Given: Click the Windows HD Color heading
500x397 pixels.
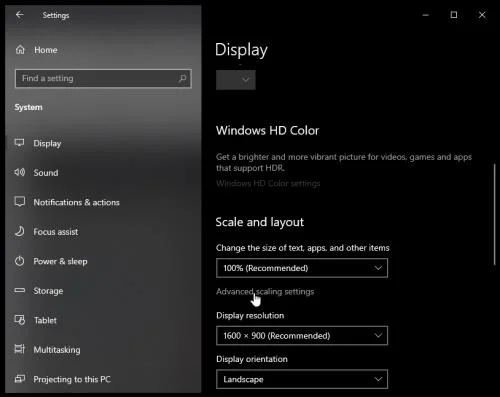Looking at the screenshot, I should (x=267, y=130).
